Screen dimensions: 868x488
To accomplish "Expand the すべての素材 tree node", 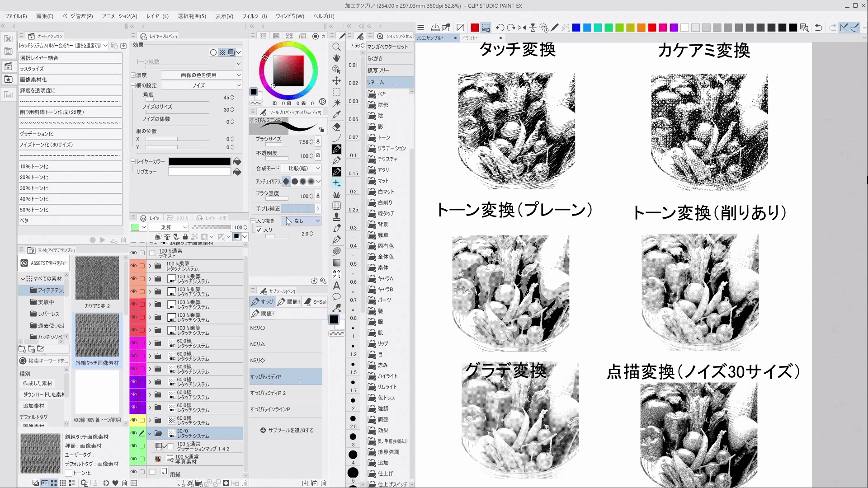I will click(x=23, y=278).
